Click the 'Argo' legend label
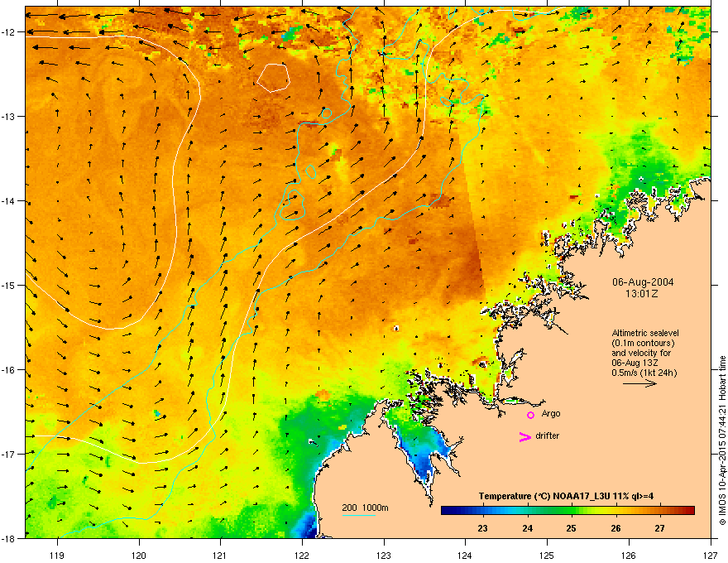This screenshot has width=728, height=563. coord(551,414)
